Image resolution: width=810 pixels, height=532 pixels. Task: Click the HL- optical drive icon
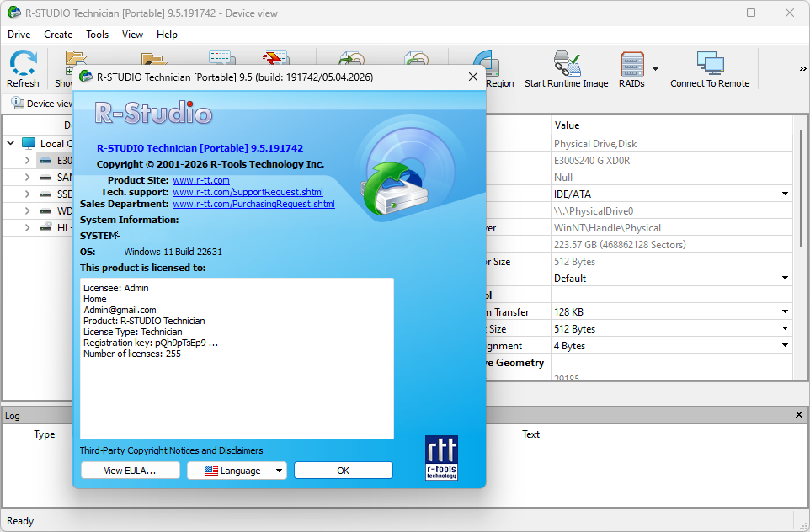pos(45,226)
